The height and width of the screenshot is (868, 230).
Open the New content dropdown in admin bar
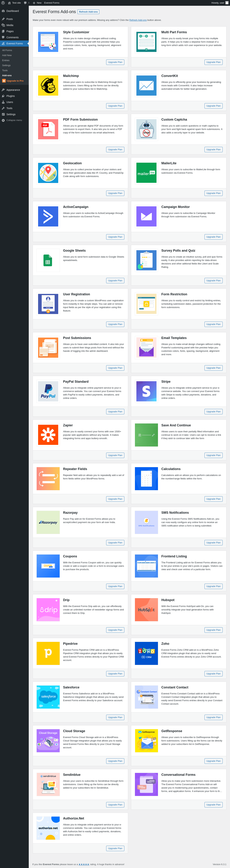[37, 3]
